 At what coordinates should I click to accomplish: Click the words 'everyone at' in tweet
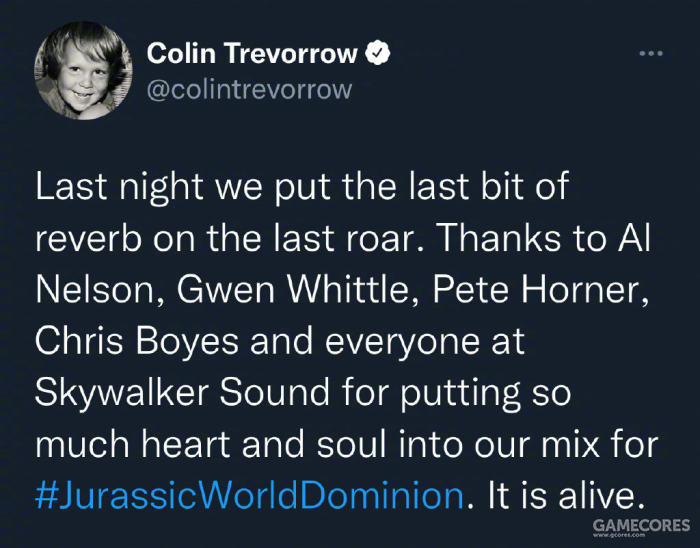pyautogui.click(x=425, y=341)
